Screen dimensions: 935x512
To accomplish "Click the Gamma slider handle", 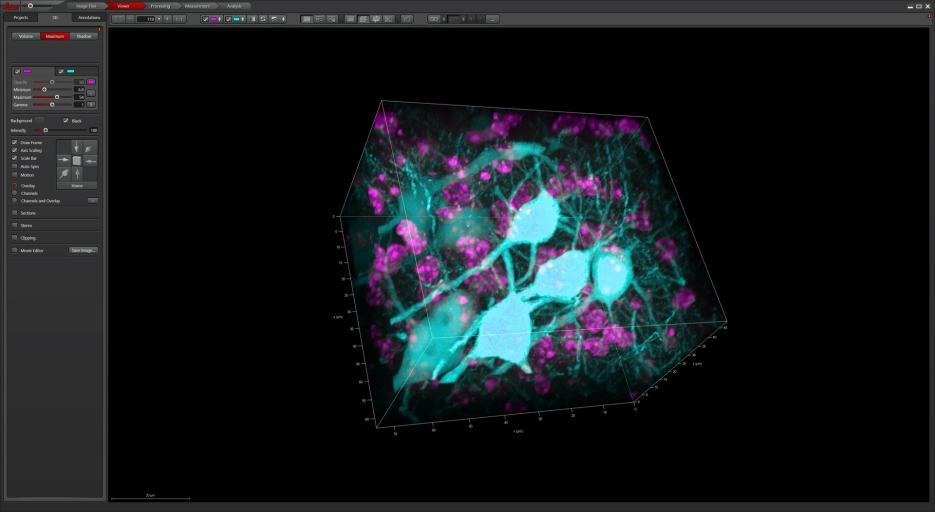I will click(52, 104).
